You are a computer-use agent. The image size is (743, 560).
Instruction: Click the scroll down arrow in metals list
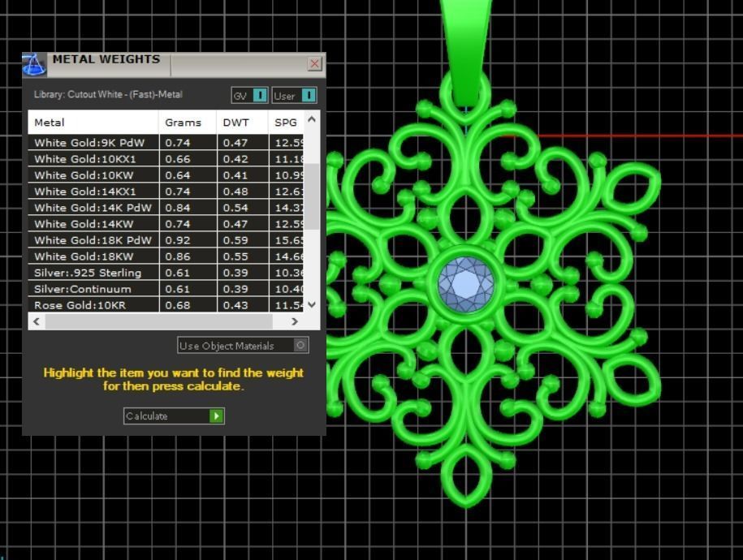click(x=312, y=304)
